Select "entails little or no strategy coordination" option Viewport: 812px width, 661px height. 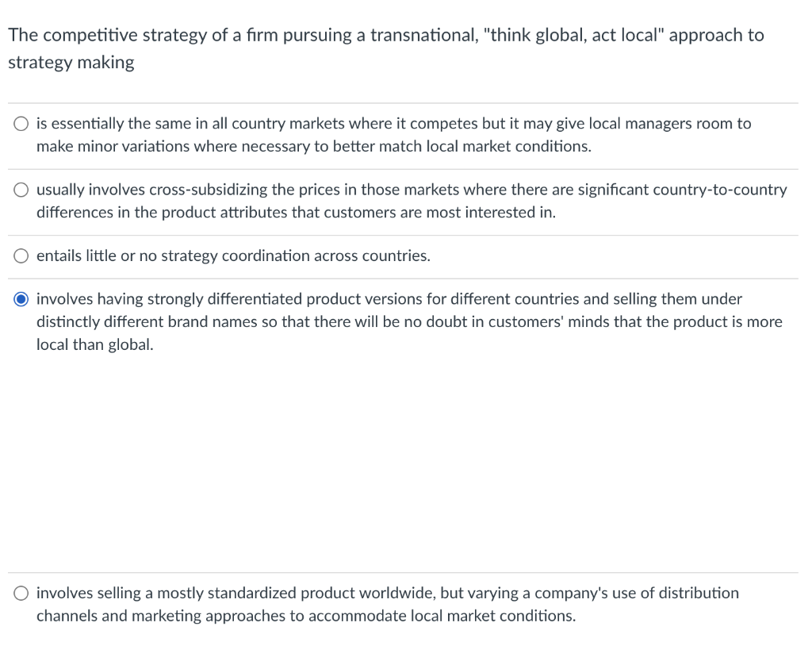[x=21, y=256]
